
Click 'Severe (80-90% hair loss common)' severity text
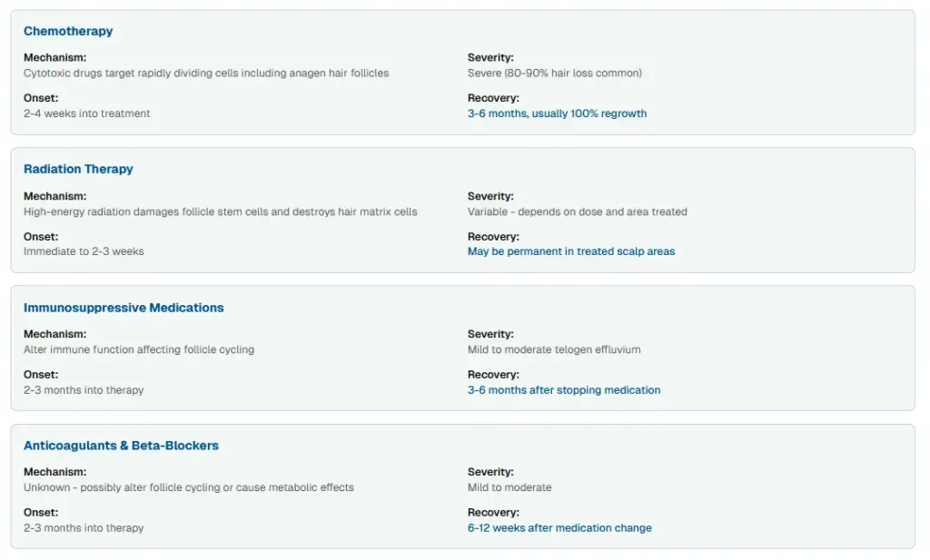[x=555, y=73]
